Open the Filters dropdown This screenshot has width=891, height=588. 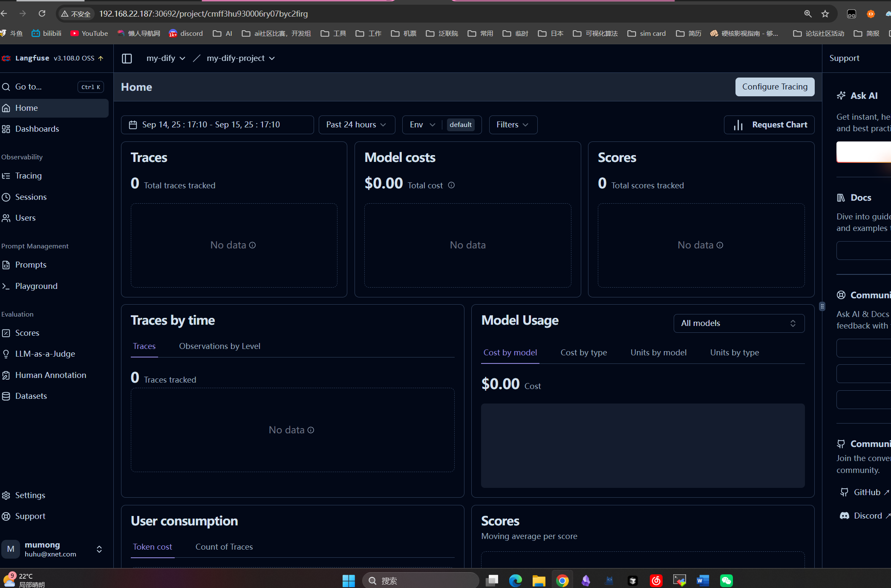coord(513,125)
